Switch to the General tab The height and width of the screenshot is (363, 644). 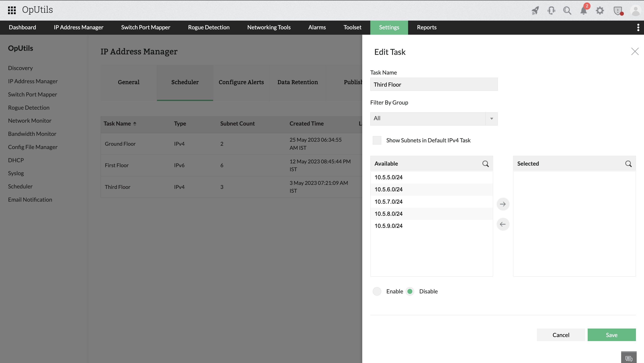pyautogui.click(x=129, y=82)
